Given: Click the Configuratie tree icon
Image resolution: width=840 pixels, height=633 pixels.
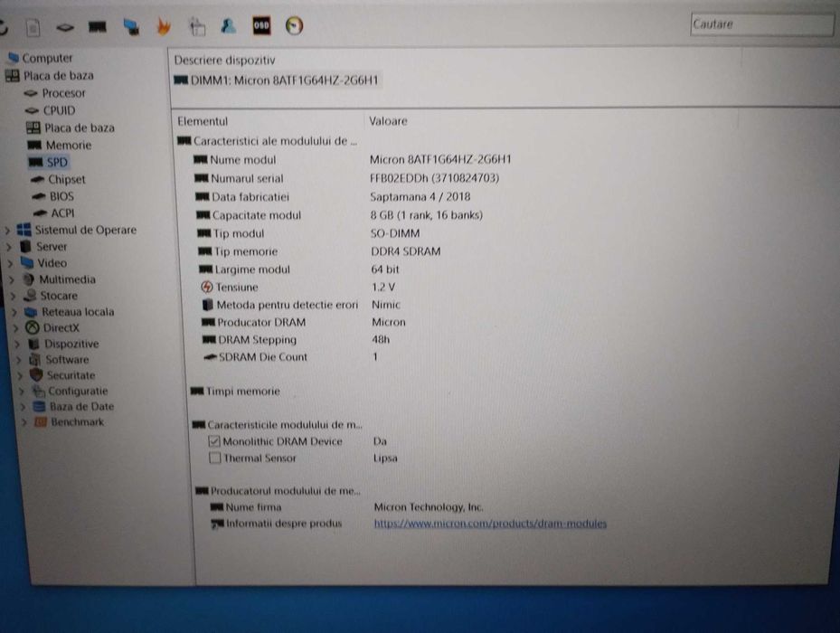Looking at the screenshot, I should [x=38, y=391].
